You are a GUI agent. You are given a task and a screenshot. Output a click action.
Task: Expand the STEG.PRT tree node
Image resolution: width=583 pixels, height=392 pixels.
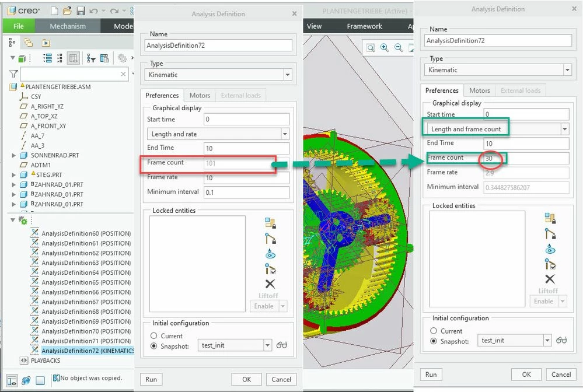click(14, 174)
